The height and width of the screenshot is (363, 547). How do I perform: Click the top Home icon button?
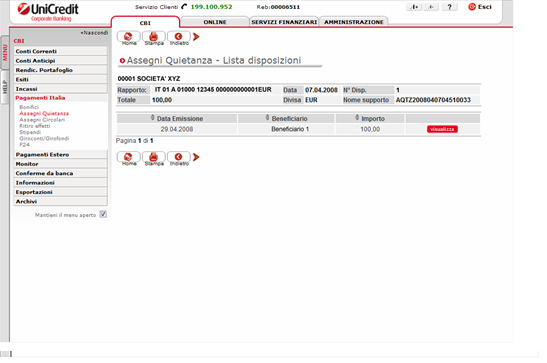[128, 37]
